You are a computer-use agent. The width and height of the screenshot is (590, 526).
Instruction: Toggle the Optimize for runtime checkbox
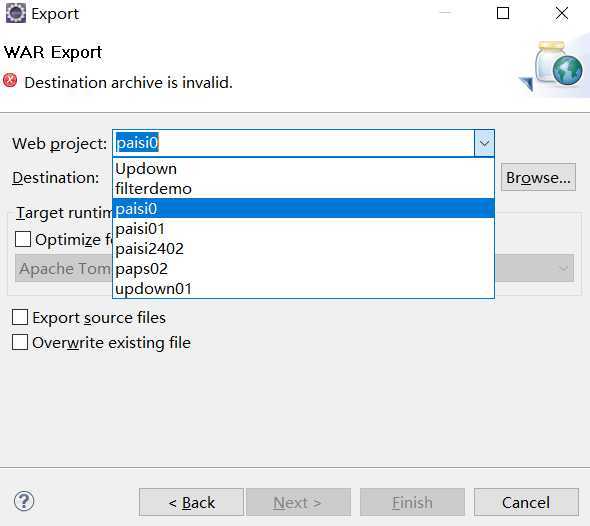23,239
